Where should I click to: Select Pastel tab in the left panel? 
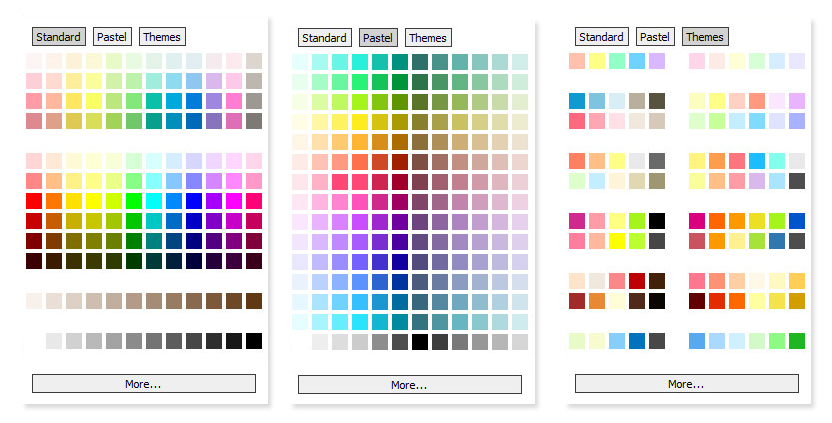(112, 37)
